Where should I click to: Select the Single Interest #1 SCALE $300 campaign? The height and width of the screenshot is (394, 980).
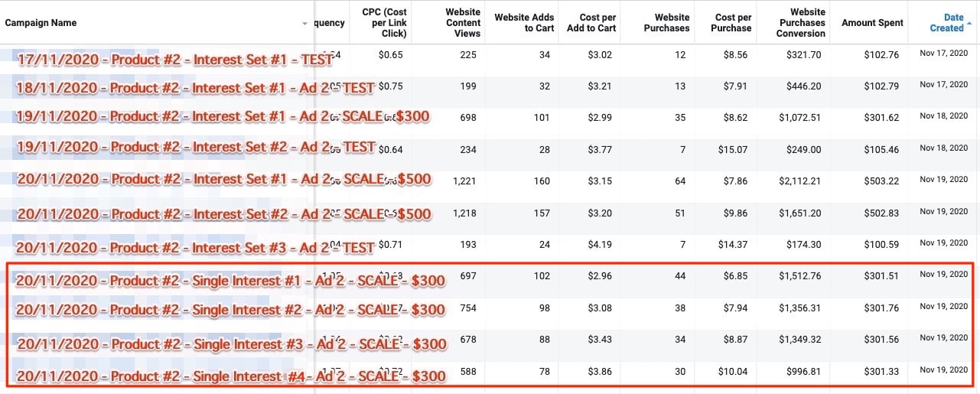[230, 281]
